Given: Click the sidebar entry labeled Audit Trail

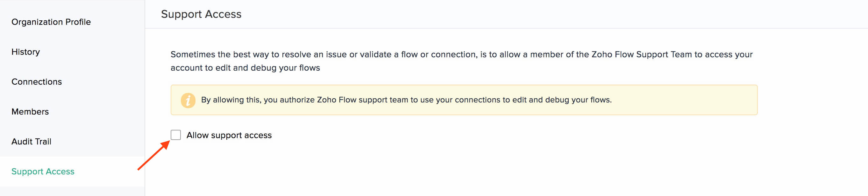Looking at the screenshot, I should 31,142.
